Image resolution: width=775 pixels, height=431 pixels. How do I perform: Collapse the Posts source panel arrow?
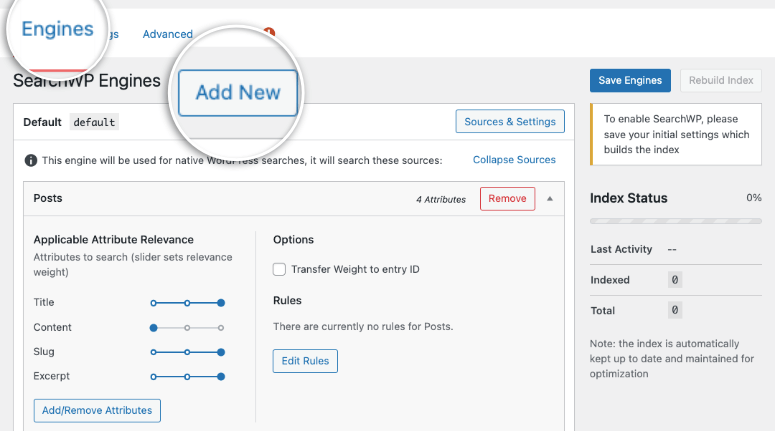[550, 199]
